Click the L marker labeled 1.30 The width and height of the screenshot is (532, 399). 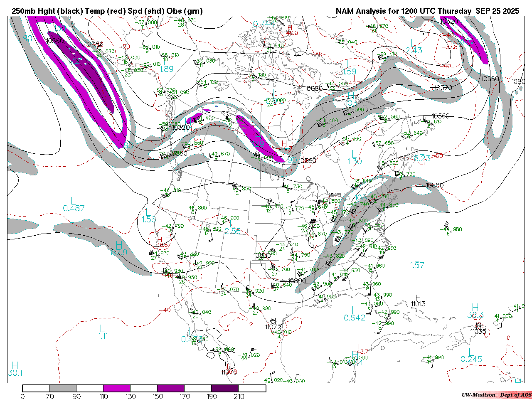click(355, 154)
